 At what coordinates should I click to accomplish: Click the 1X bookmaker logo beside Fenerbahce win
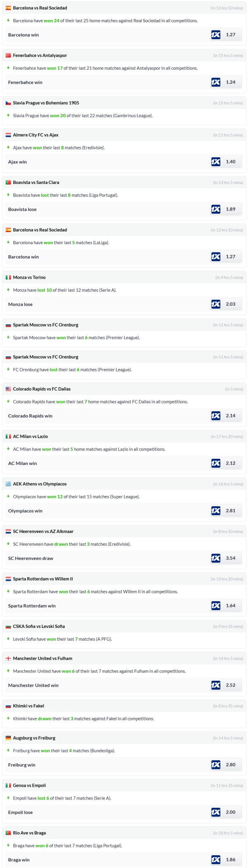[x=216, y=83]
